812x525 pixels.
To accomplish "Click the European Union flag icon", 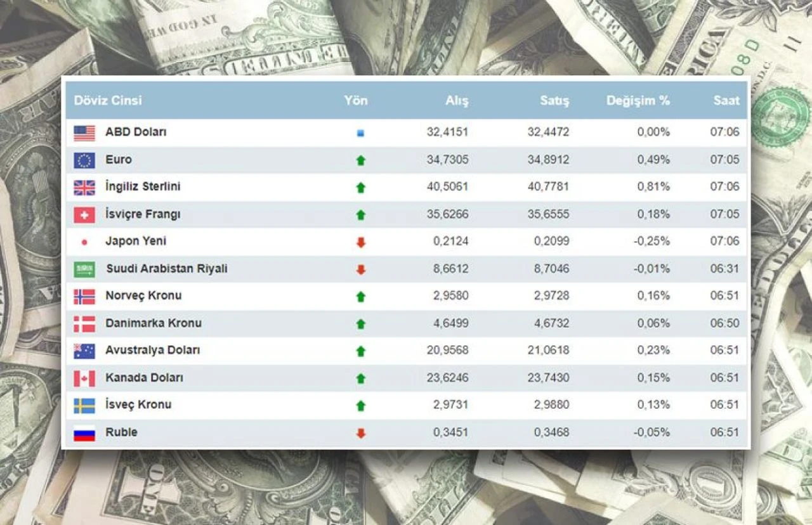I will point(84,160).
